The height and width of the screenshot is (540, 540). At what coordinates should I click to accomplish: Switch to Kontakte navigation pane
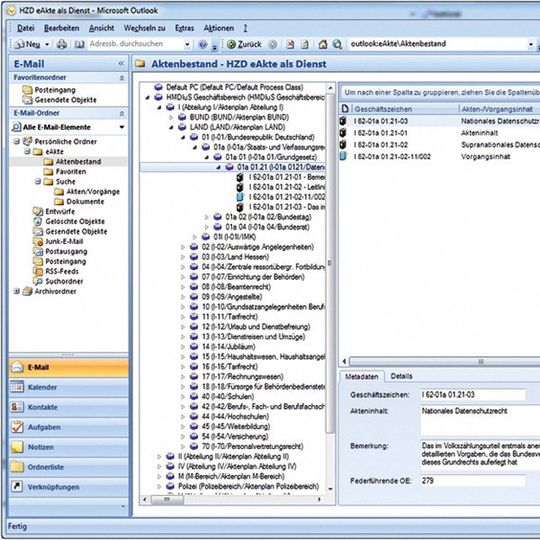[x=69, y=407]
